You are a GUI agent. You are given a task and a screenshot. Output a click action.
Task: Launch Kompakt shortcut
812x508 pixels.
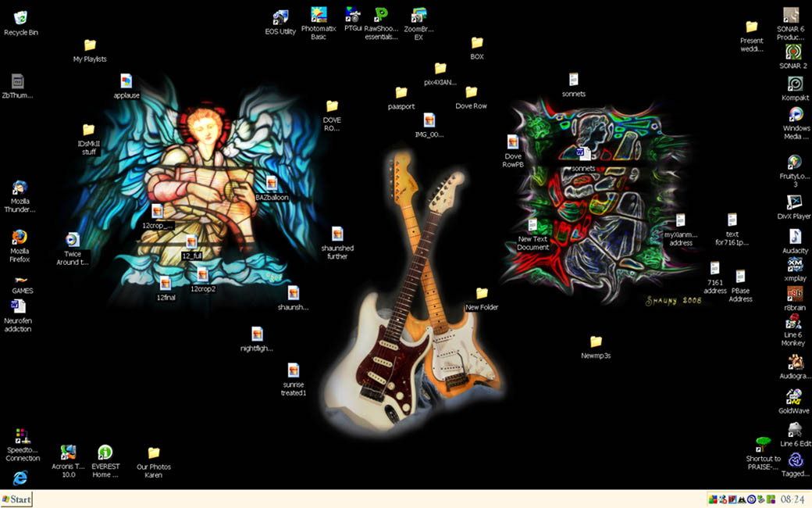(x=795, y=84)
